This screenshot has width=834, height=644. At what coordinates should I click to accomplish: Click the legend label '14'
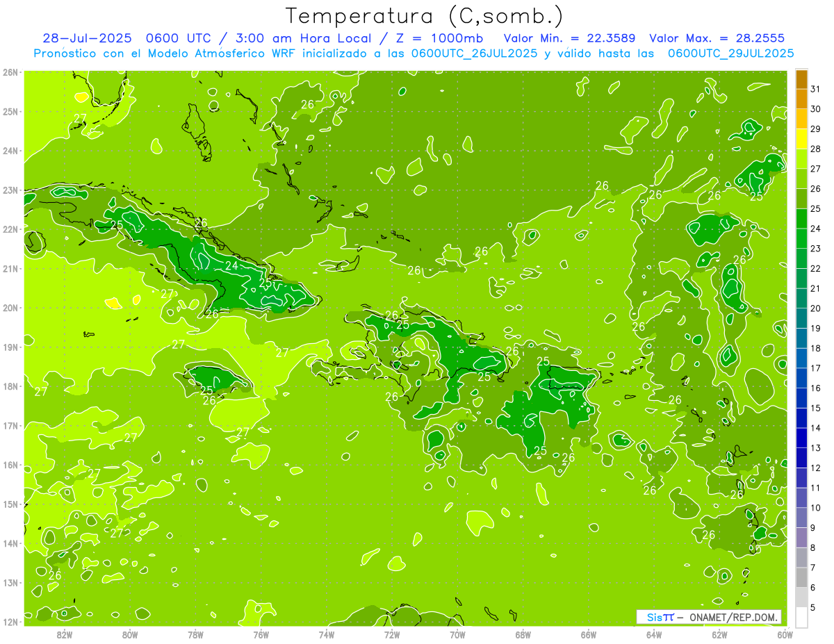point(815,428)
